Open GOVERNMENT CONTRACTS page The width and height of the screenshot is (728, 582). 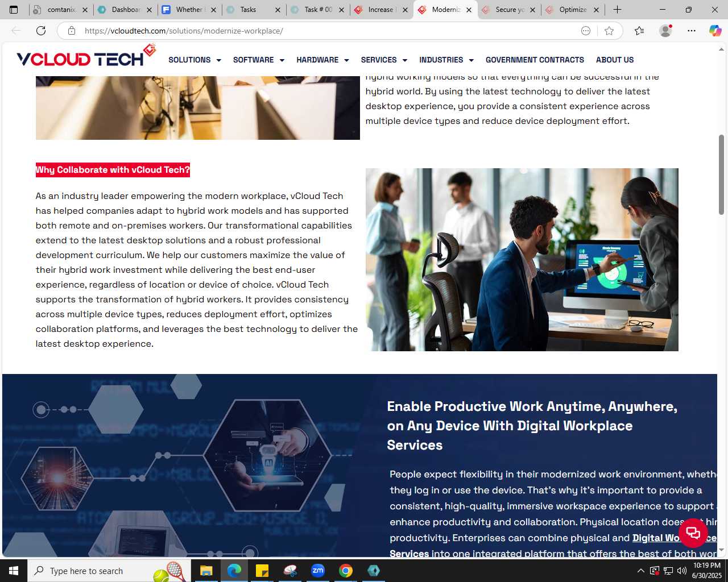pos(535,60)
